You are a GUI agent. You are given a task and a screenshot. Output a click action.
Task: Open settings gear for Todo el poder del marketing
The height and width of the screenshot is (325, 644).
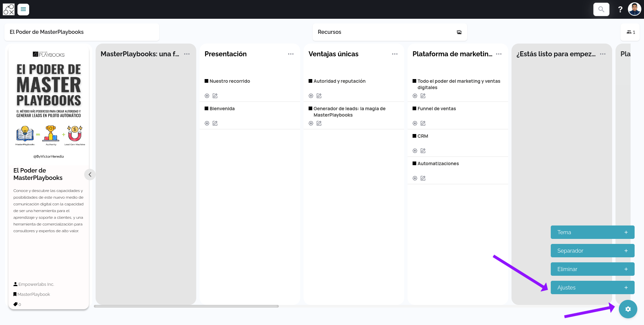[415, 96]
